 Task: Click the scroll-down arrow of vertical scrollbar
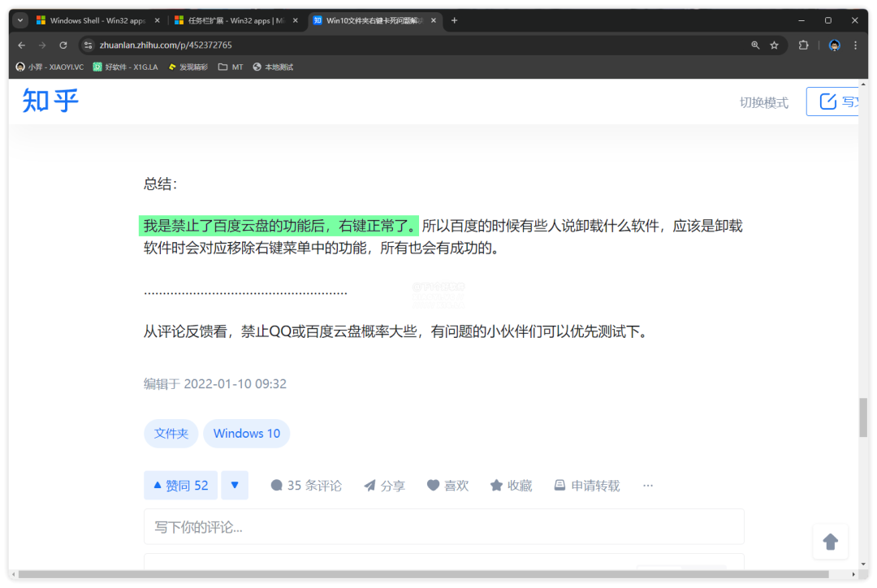tap(863, 564)
